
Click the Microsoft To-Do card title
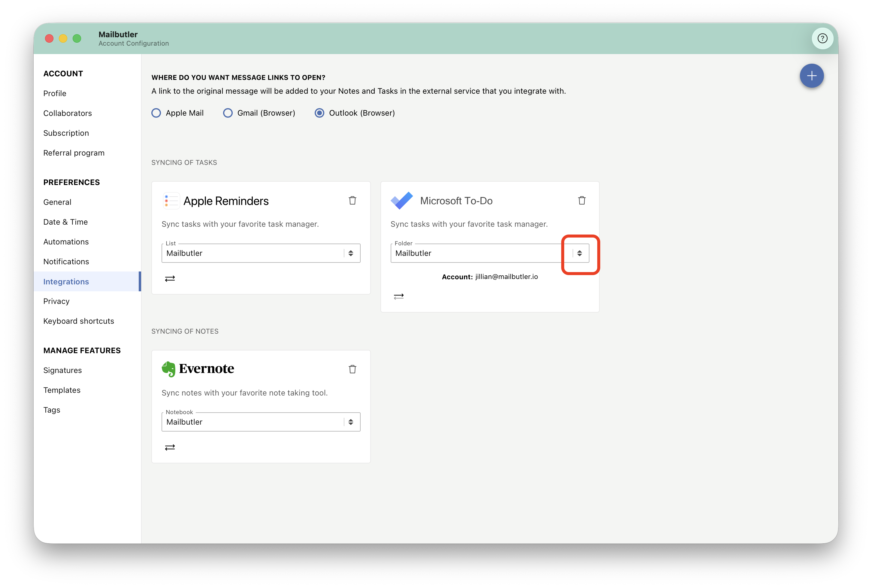click(456, 201)
